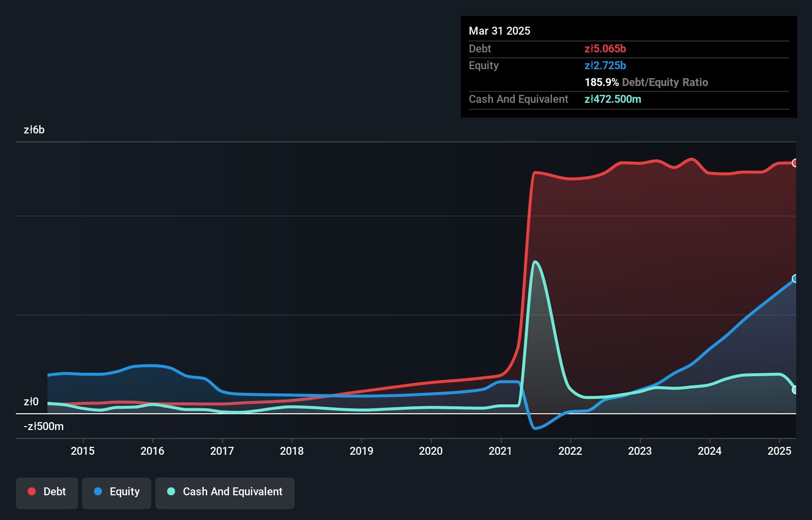Click the blue Equity endpoint marker
The width and height of the screenshot is (812, 520).
[x=795, y=279]
